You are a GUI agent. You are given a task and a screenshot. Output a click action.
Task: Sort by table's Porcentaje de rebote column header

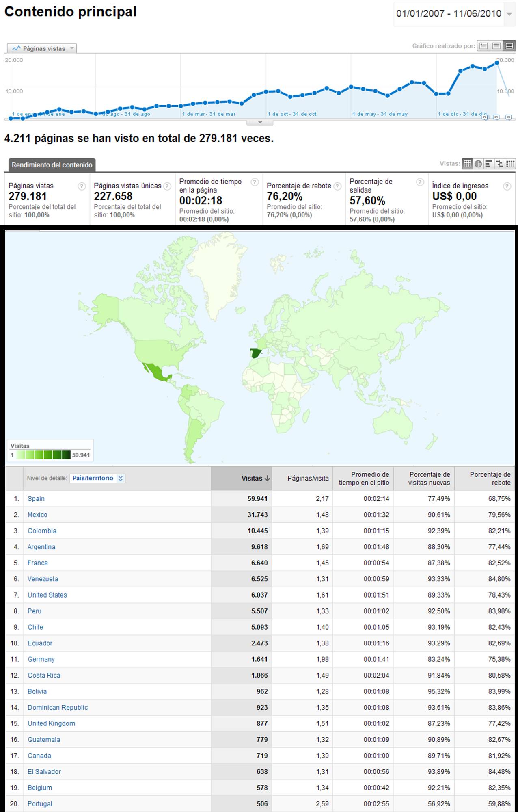(485, 478)
